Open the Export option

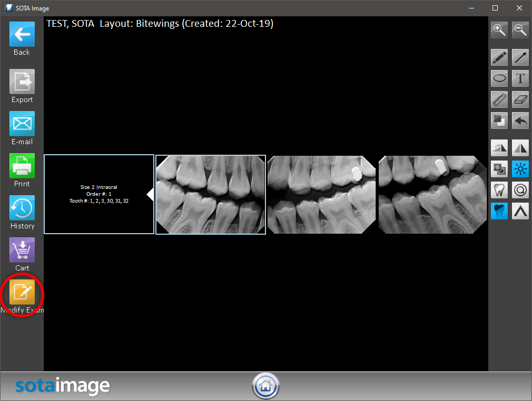(x=22, y=82)
